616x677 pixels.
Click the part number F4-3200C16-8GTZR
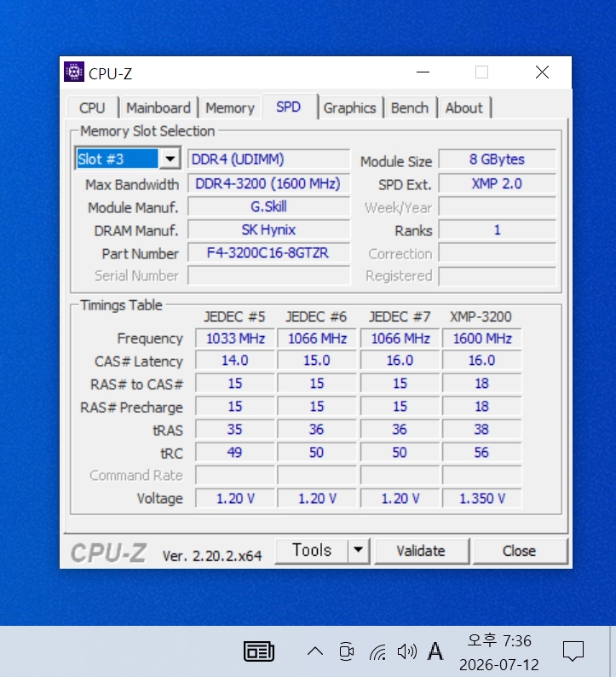(x=268, y=252)
